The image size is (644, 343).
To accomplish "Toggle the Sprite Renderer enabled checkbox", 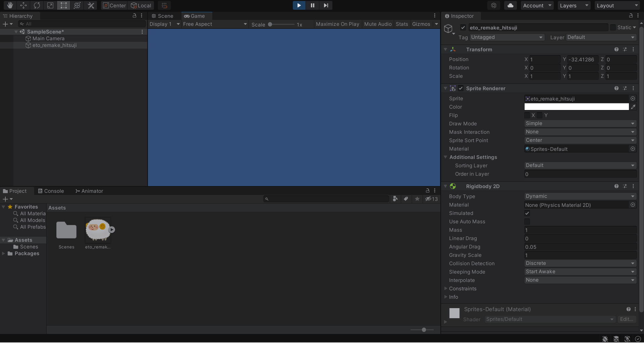I will (461, 89).
